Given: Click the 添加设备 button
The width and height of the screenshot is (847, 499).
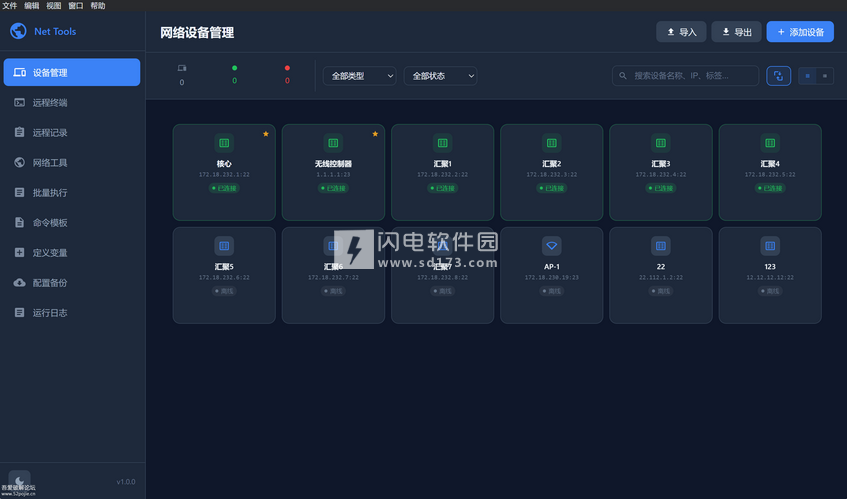Looking at the screenshot, I should point(800,32).
